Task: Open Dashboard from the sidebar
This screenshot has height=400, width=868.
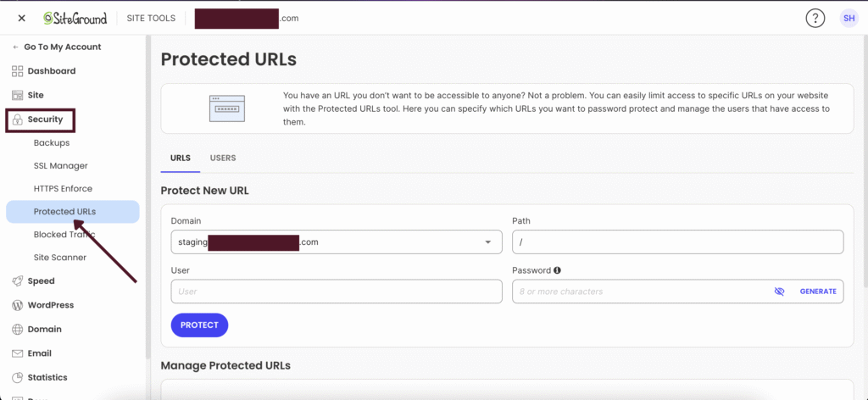Action: [51, 71]
